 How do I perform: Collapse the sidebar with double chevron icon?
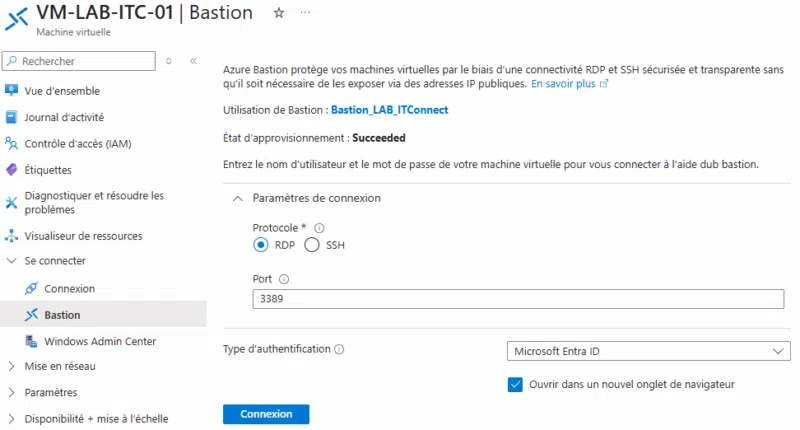point(194,61)
